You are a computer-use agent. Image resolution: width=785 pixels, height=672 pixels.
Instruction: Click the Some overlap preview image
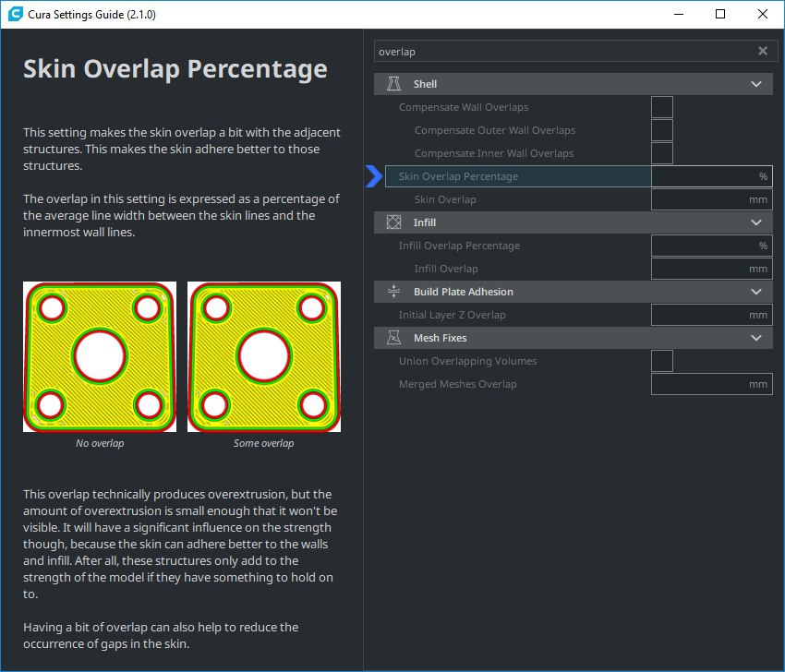tap(264, 356)
